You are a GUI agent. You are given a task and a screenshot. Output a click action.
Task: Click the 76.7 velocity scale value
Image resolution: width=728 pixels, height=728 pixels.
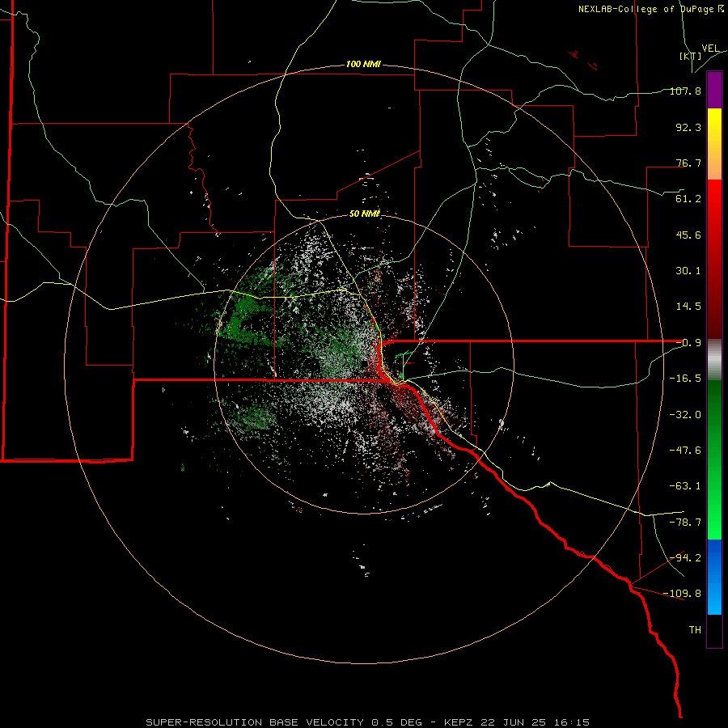pos(688,163)
